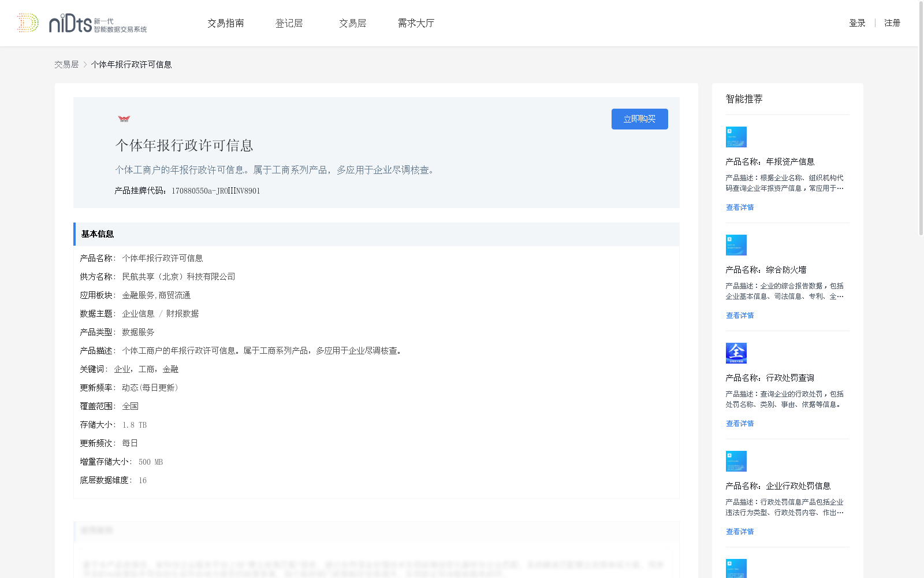Open the 登记层 menu
Viewport: 924px width, 578px height.
click(x=289, y=23)
